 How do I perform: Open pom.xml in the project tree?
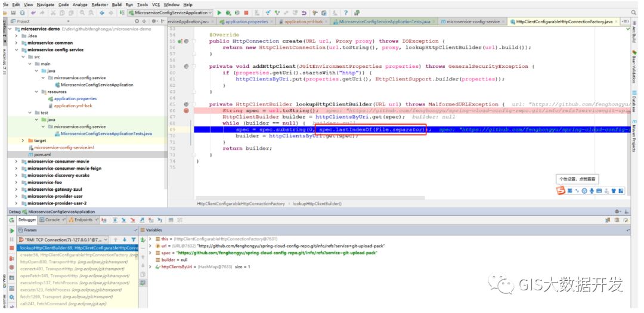[x=42, y=154]
